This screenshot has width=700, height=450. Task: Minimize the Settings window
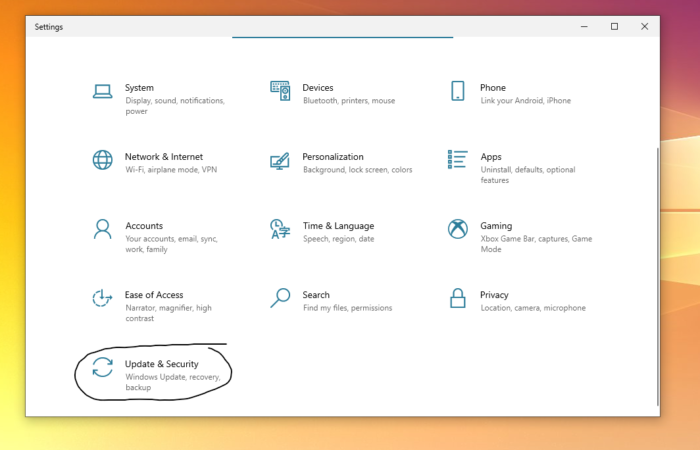click(584, 27)
